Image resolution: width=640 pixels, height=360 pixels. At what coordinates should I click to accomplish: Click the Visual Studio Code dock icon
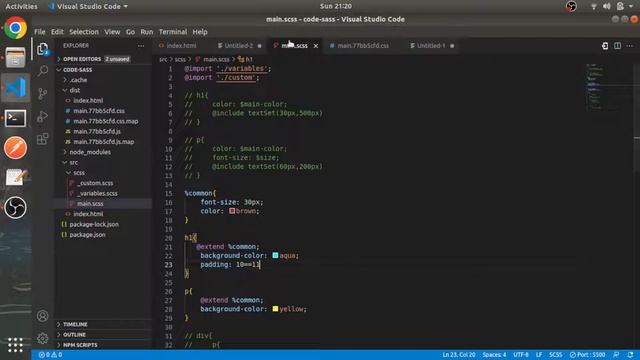pyautogui.click(x=16, y=88)
